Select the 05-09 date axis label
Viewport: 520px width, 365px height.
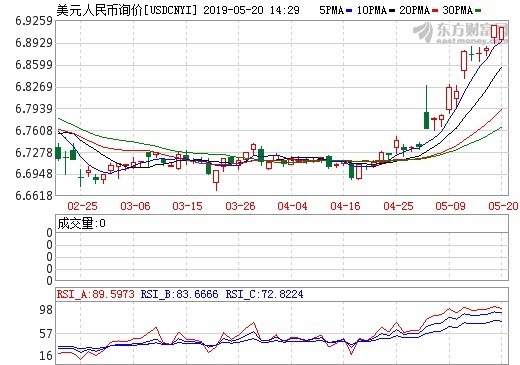pos(450,206)
